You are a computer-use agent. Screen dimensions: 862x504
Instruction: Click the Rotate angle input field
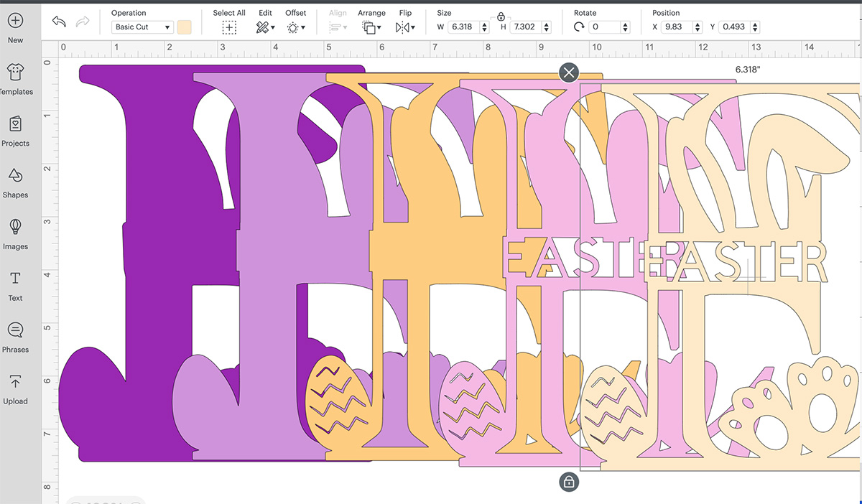click(603, 27)
